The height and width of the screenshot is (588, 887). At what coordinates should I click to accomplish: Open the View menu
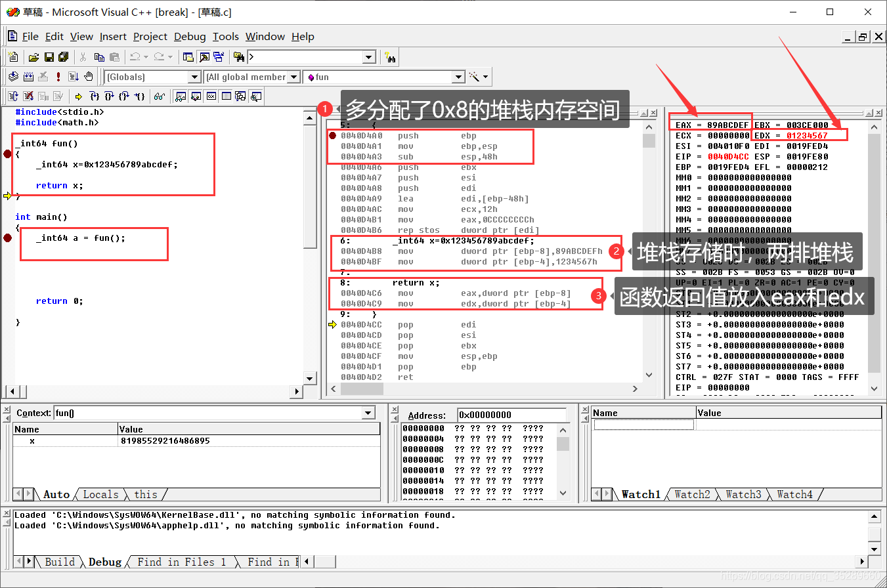pyautogui.click(x=81, y=37)
